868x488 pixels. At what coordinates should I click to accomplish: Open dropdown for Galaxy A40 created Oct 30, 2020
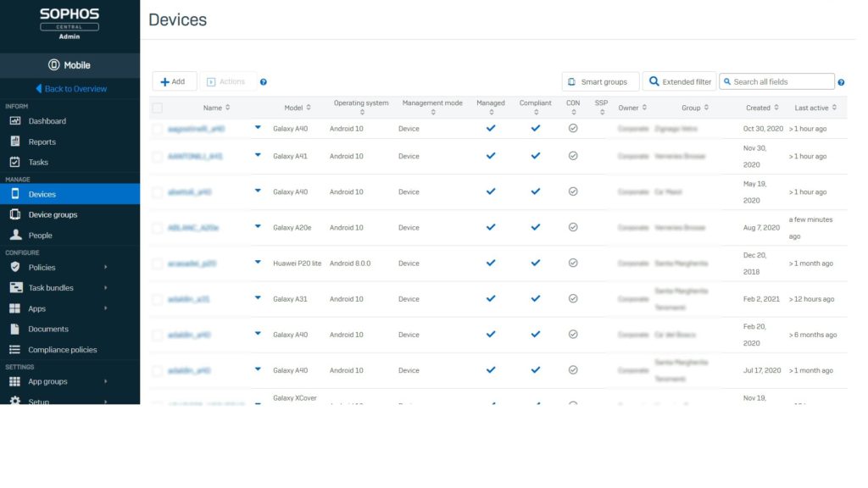tap(258, 127)
